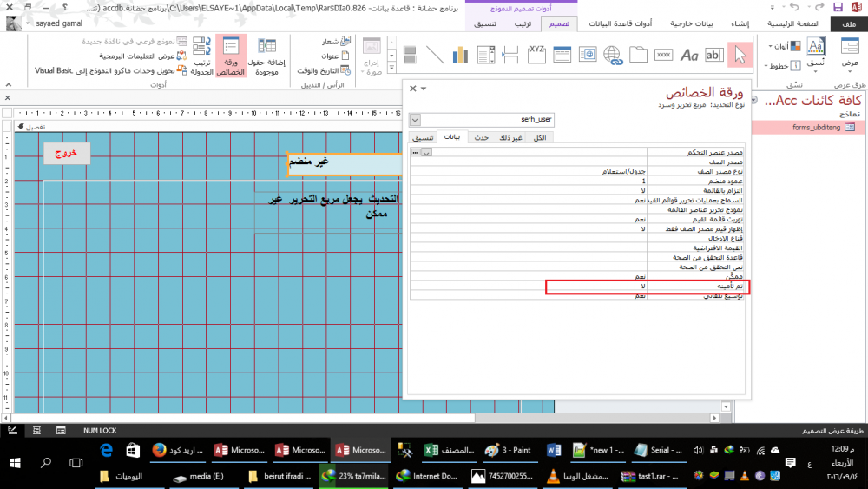The height and width of the screenshot is (489, 868).
Task: Open the Property Sheet pane options arrow
Action: 424,89
